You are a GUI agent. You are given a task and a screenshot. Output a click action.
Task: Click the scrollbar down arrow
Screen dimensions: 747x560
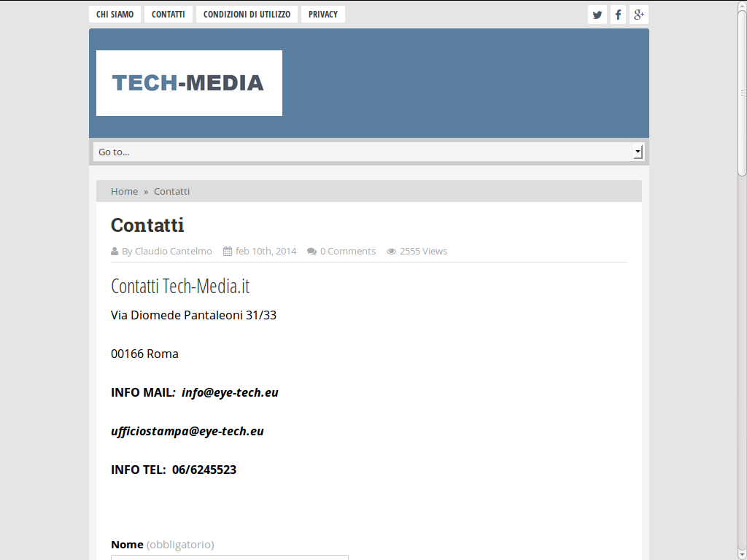tap(742, 555)
